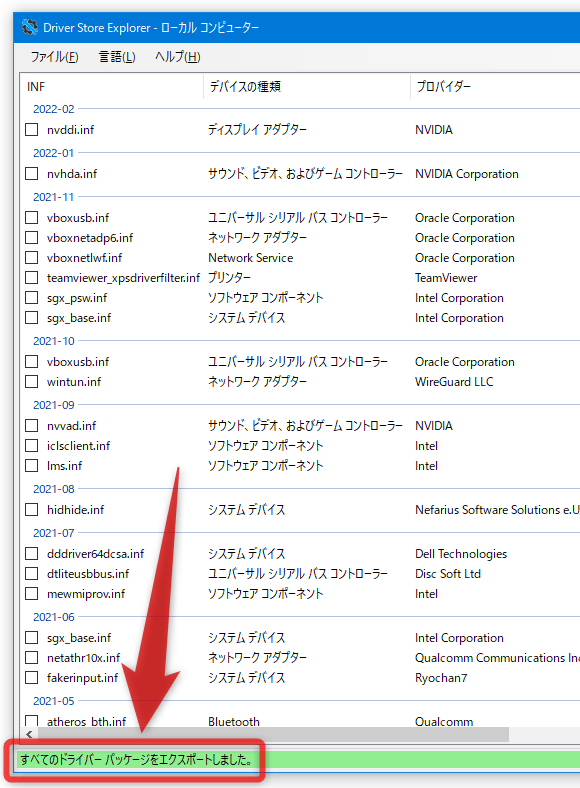Check the iclsclient.inf checkbox
This screenshot has width=580, height=788.
click(32, 446)
